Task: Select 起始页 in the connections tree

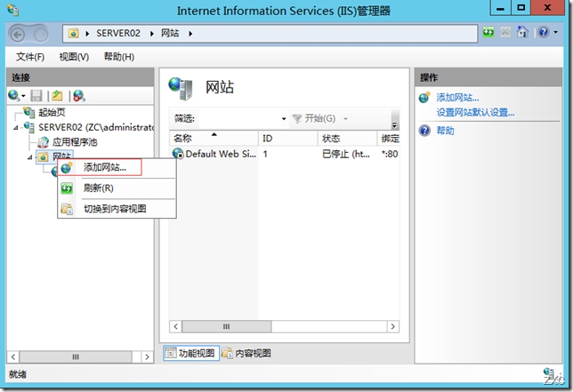Action: [x=52, y=112]
